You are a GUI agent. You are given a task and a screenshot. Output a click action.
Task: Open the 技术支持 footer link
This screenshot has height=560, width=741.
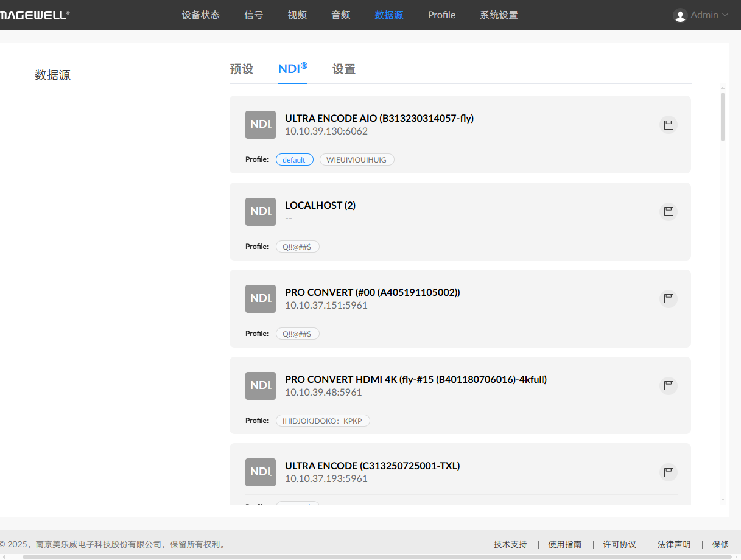point(510,544)
